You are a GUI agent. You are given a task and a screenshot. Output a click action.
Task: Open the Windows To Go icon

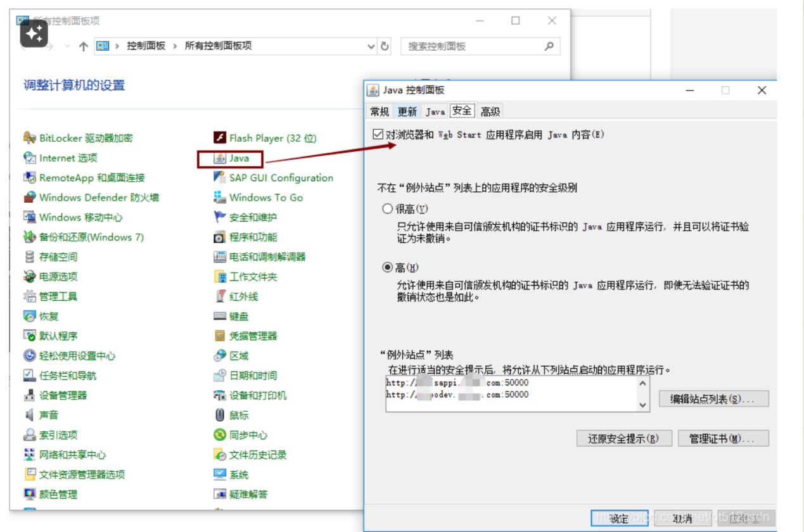coord(220,197)
